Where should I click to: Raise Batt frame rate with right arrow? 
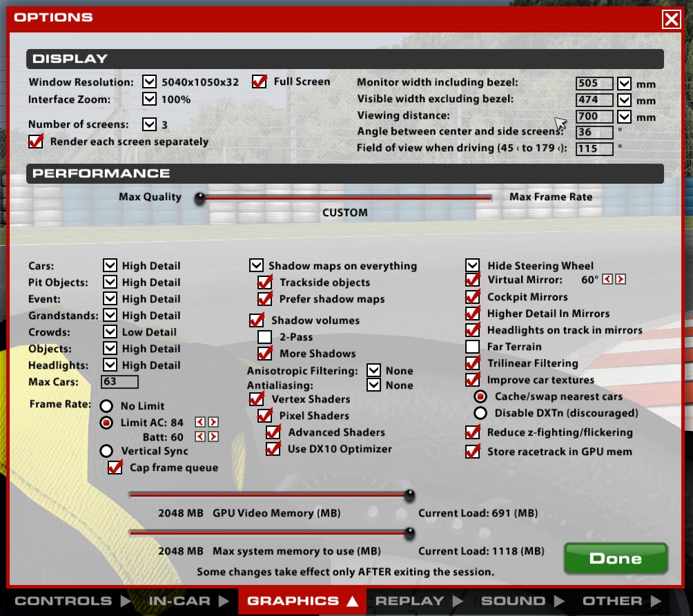[213, 436]
